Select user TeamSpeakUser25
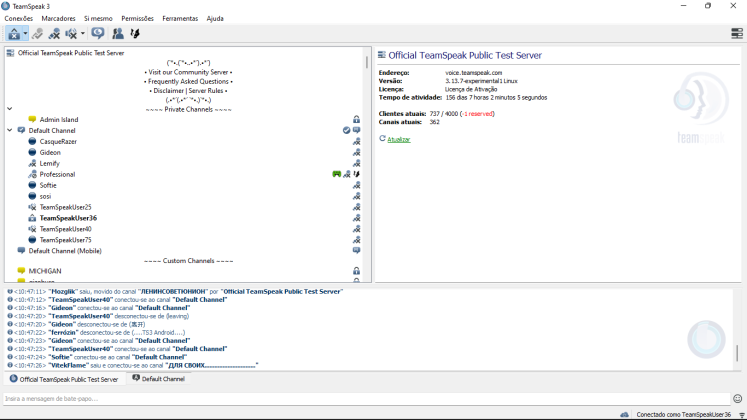 [65, 207]
